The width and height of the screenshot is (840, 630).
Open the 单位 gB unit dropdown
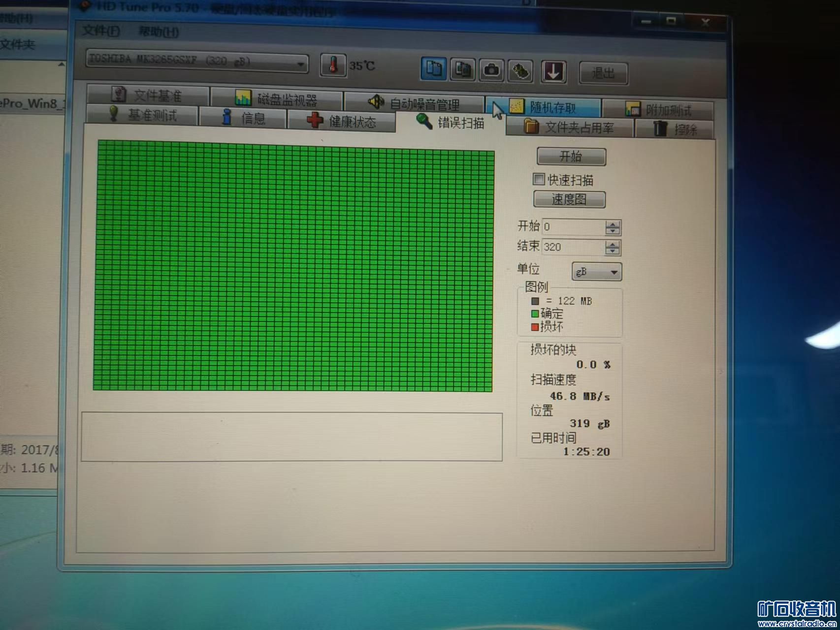597,272
